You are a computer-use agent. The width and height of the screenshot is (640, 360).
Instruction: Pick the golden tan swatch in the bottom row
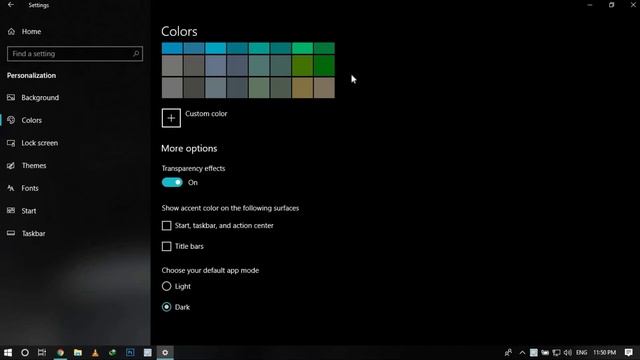[302, 87]
